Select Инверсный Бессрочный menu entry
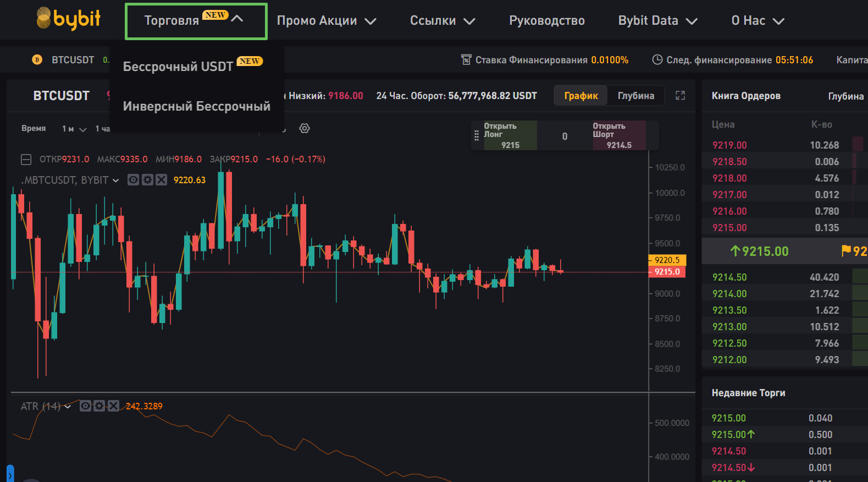Image resolution: width=868 pixels, height=482 pixels. pyautogui.click(x=197, y=106)
